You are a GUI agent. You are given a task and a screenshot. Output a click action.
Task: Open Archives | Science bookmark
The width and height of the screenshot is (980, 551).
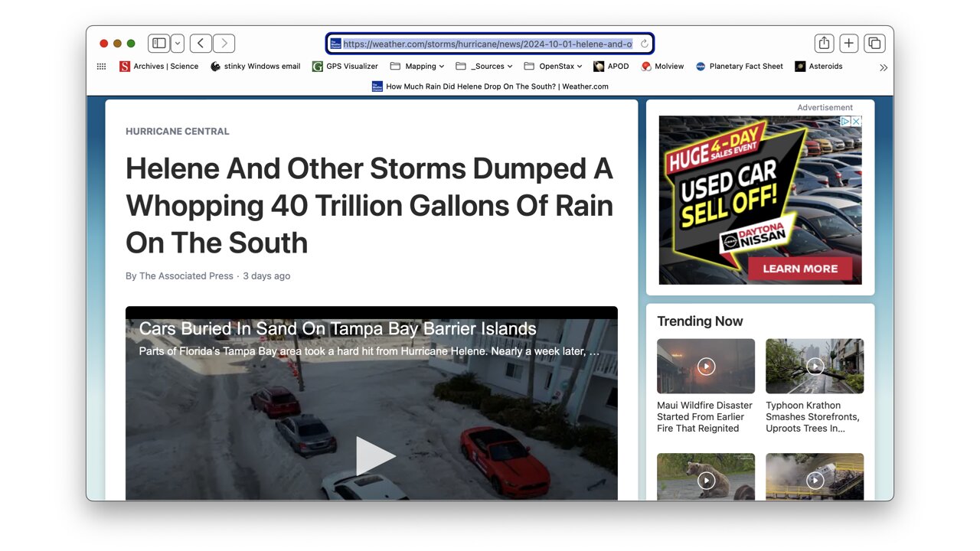tap(159, 67)
